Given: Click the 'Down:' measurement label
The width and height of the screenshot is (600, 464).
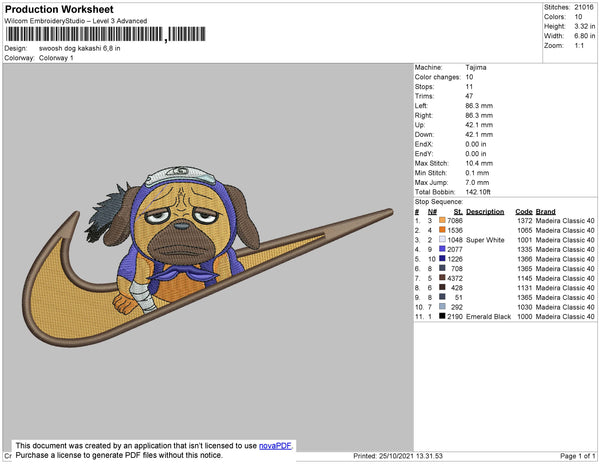Looking at the screenshot, I should [x=424, y=134].
